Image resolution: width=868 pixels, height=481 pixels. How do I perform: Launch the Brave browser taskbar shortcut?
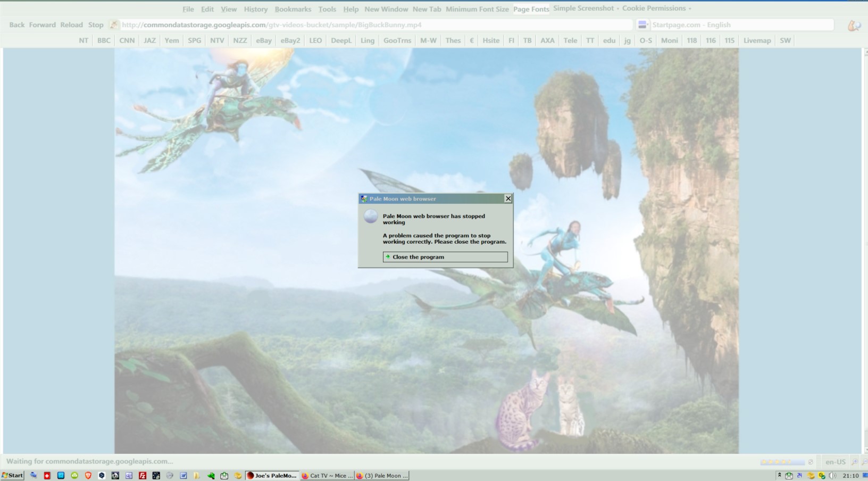click(x=88, y=476)
